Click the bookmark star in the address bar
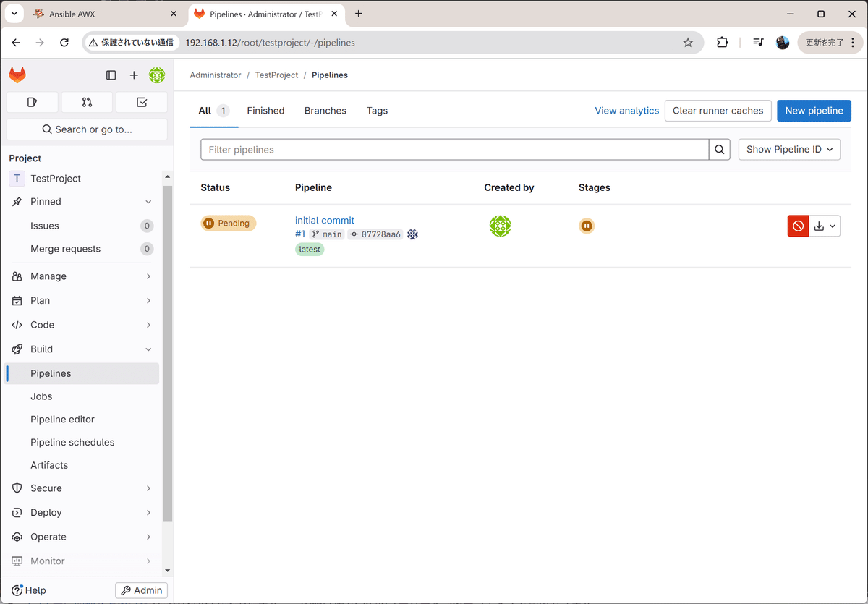The image size is (868, 604). (688, 43)
